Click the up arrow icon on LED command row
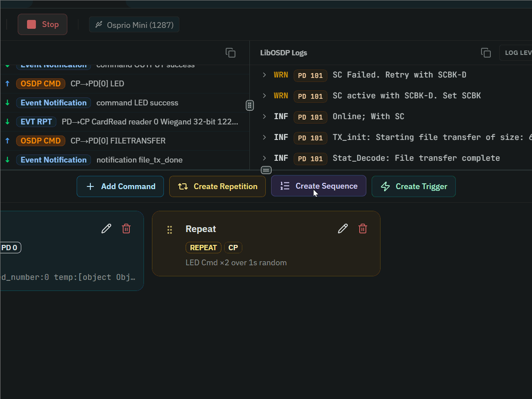Screen dimensions: 532x399 click(x=7, y=84)
